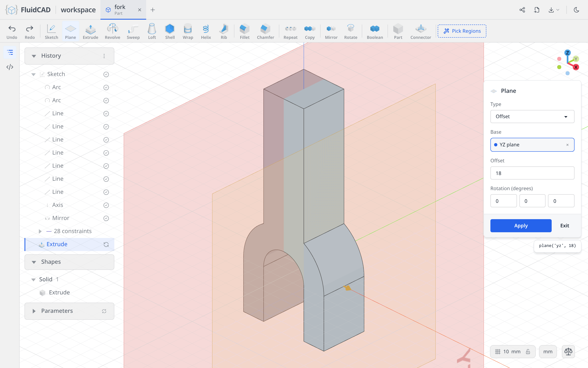Click the Mirror toolbar tool

coord(331,31)
